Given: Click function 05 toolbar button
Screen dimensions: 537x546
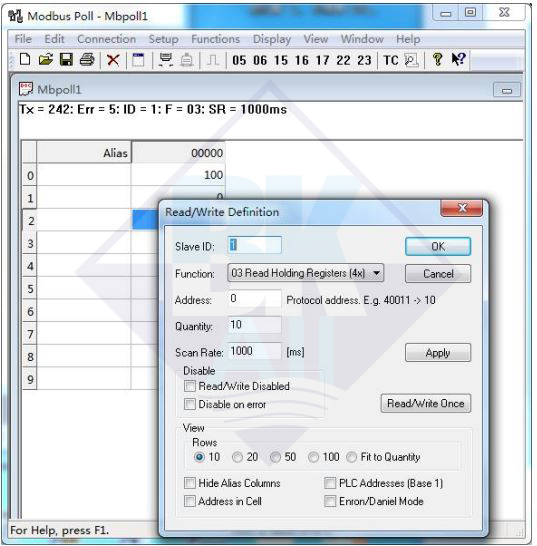Looking at the screenshot, I should tap(239, 60).
